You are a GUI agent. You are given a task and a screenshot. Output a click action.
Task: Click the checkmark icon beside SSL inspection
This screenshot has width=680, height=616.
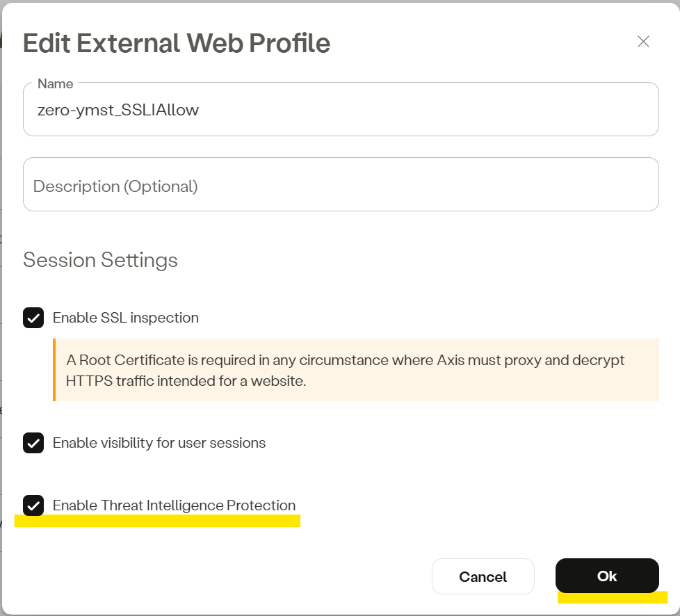pyautogui.click(x=33, y=318)
